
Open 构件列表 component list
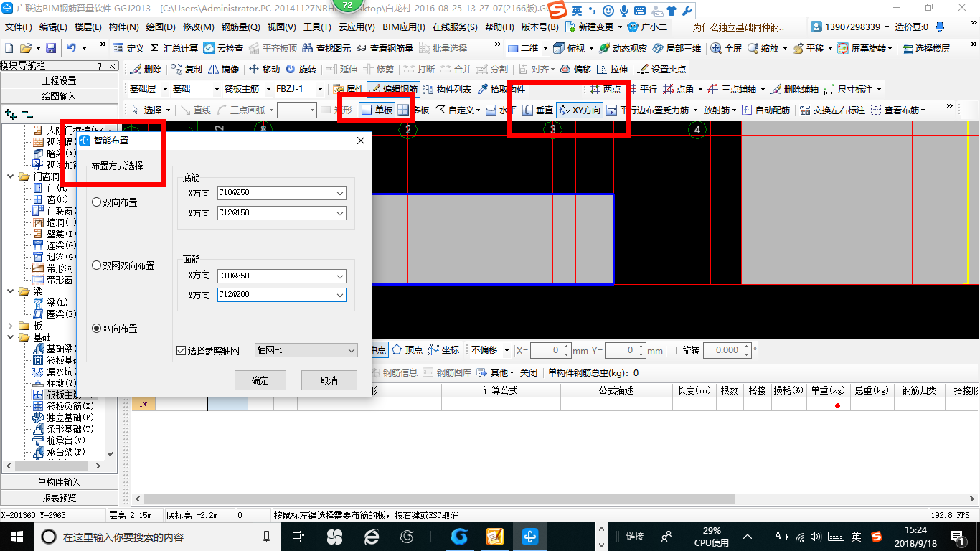click(x=447, y=89)
